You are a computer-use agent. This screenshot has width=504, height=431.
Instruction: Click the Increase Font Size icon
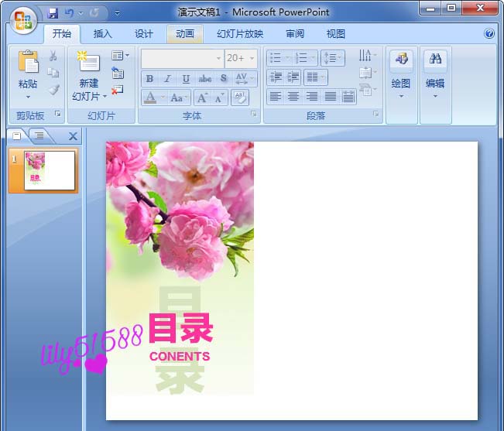[x=203, y=97]
